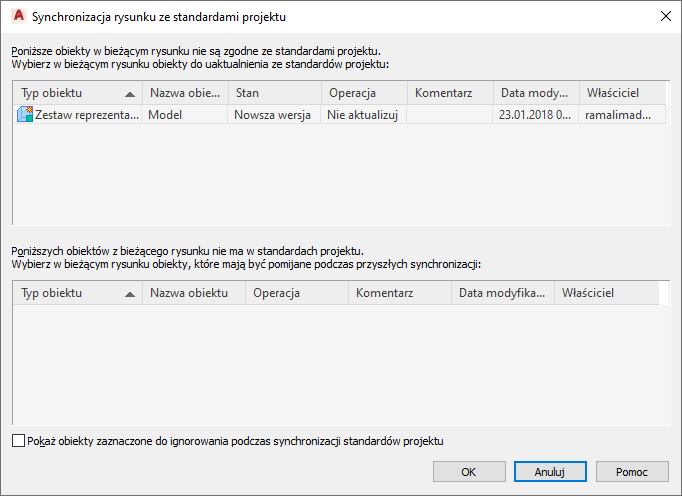Enable the show ignored objects checkbox
682x496 pixels.
pyautogui.click(x=19, y=440)
